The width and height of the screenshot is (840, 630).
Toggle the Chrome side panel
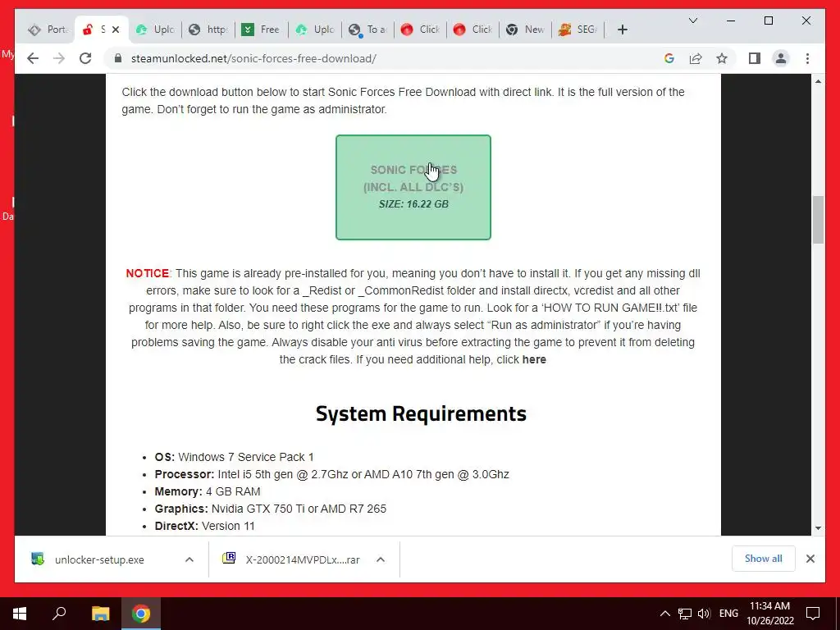coord(755,58)
